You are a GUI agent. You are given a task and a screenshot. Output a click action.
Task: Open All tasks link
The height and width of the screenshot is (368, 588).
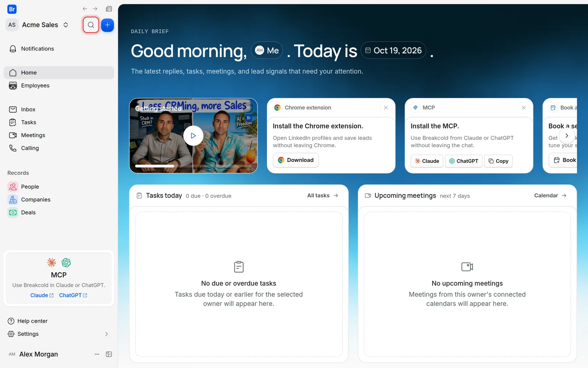323,195
